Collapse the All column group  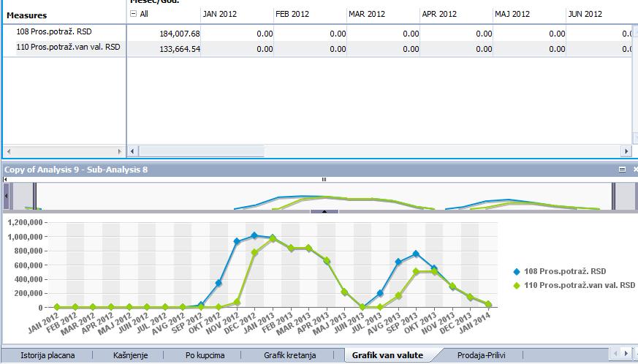coord(133,14)
